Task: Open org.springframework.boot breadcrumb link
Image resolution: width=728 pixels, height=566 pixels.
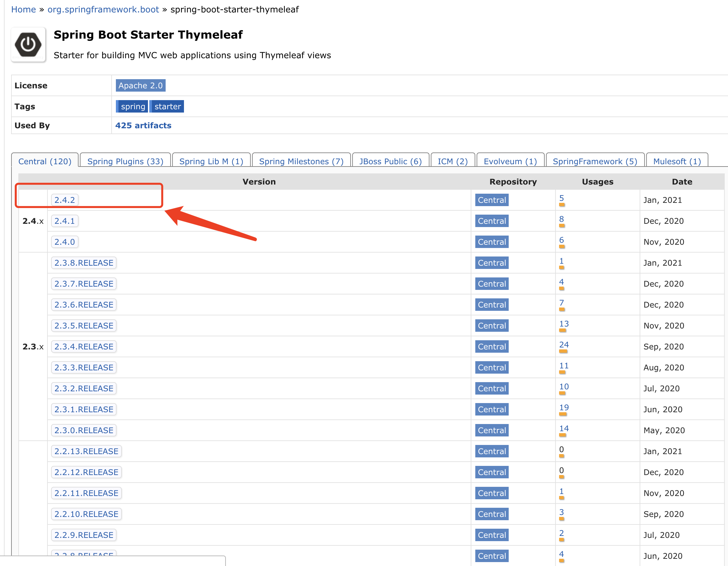Action: click(103, 9)
